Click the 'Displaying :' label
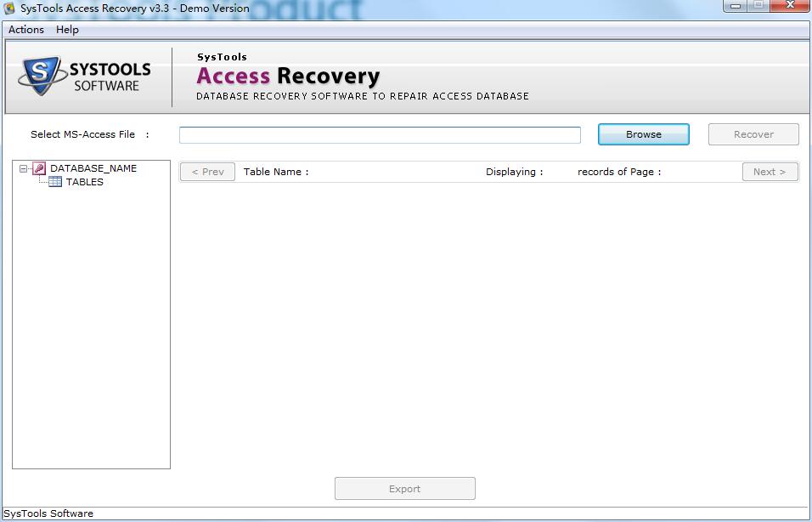The height and width of the screenshot is (522, 812). pyautogui.click(x=514, y=172)
